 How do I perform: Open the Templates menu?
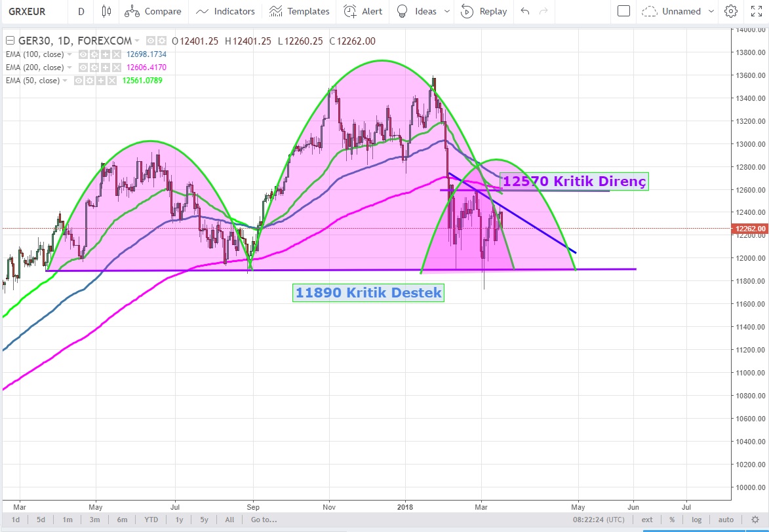300,11
